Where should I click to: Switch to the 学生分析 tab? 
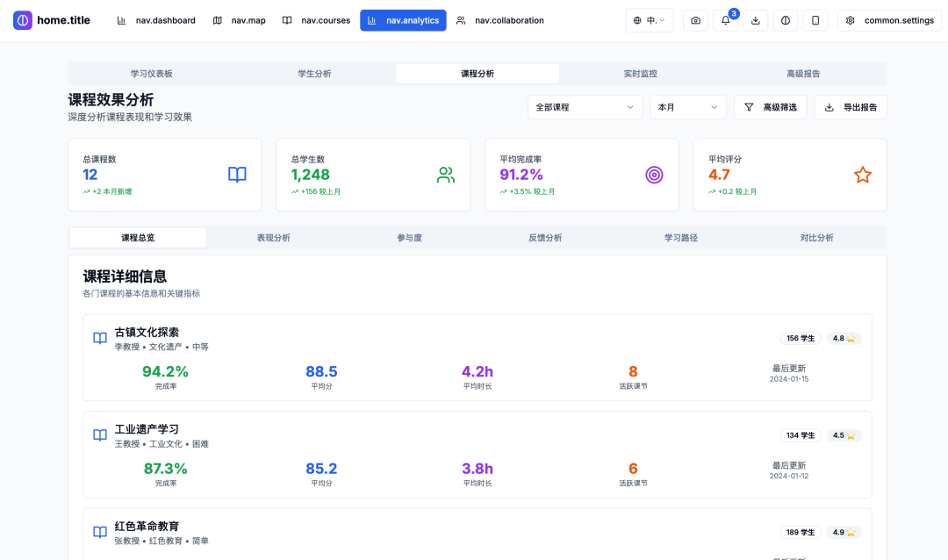(314, 74)
